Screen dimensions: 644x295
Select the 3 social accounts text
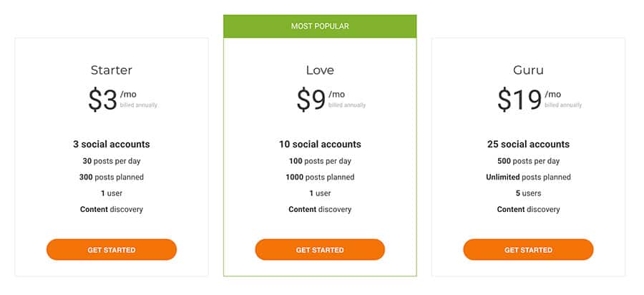coord(112,144)
